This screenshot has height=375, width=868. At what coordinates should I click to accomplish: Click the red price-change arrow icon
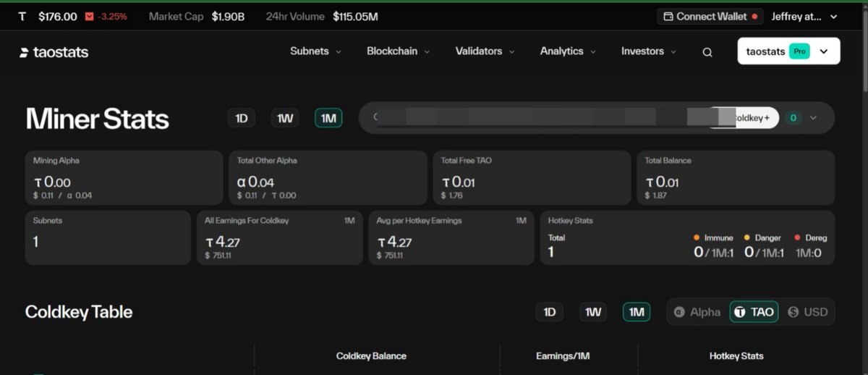pyautogui.click(x=90, y=16)
